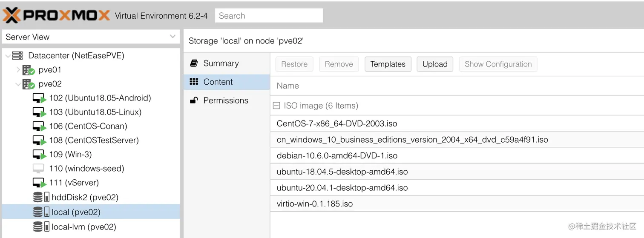The width and height of the screenshot is (644, 238).
Task: Select 111 (vServer) in the tree
Action: [74, 183]
